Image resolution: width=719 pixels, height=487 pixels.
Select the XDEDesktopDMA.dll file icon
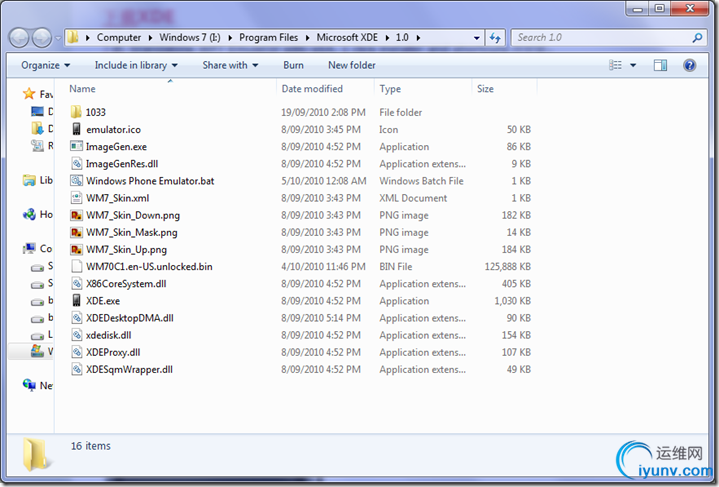[77, 318]
